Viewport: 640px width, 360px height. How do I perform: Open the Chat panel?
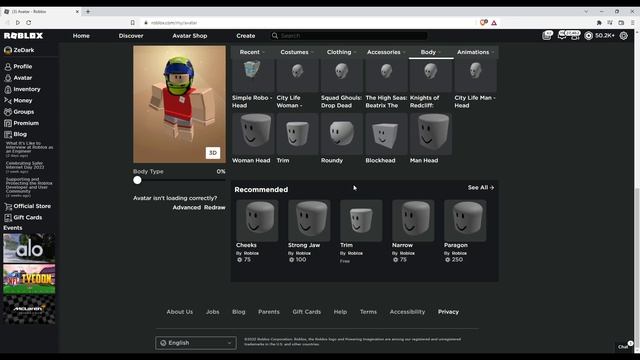click(x=624, y=347)
